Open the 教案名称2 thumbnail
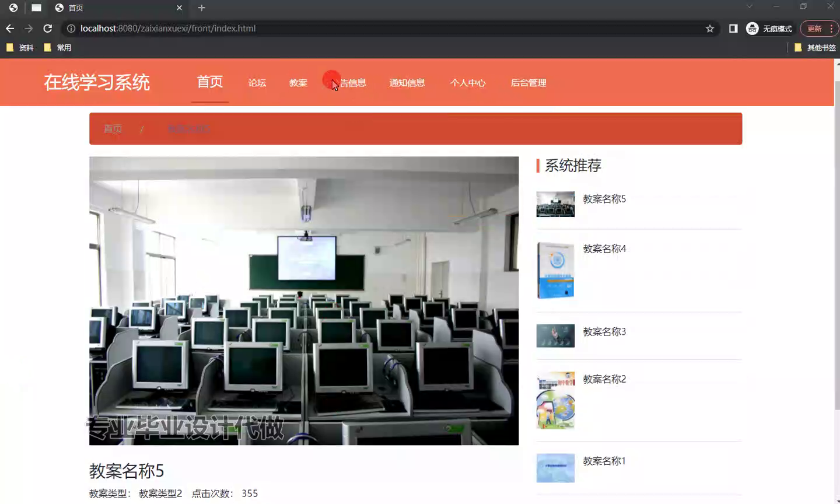The width and height of the screenshot is (840, 504). (x=555, y=400)
